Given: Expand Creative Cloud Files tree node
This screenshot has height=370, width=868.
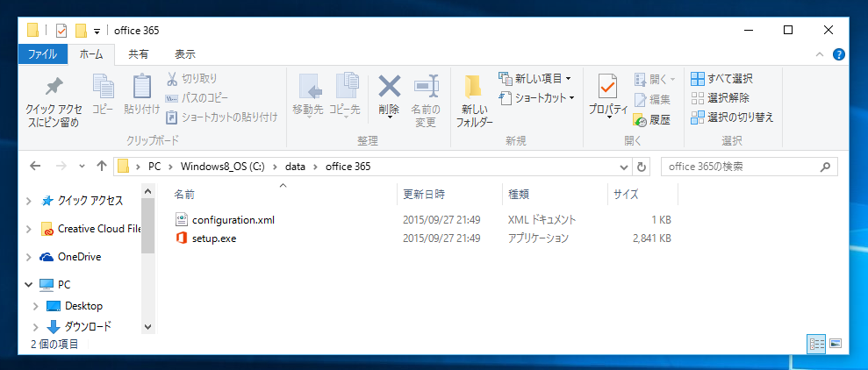Looking at the screenshot, I should pos(29,229).
